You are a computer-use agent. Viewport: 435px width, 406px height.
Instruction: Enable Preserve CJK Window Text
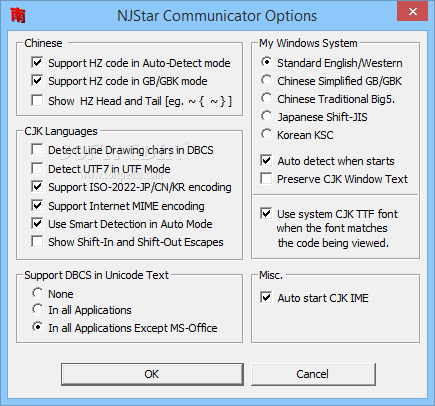click(x=266, y=179)
